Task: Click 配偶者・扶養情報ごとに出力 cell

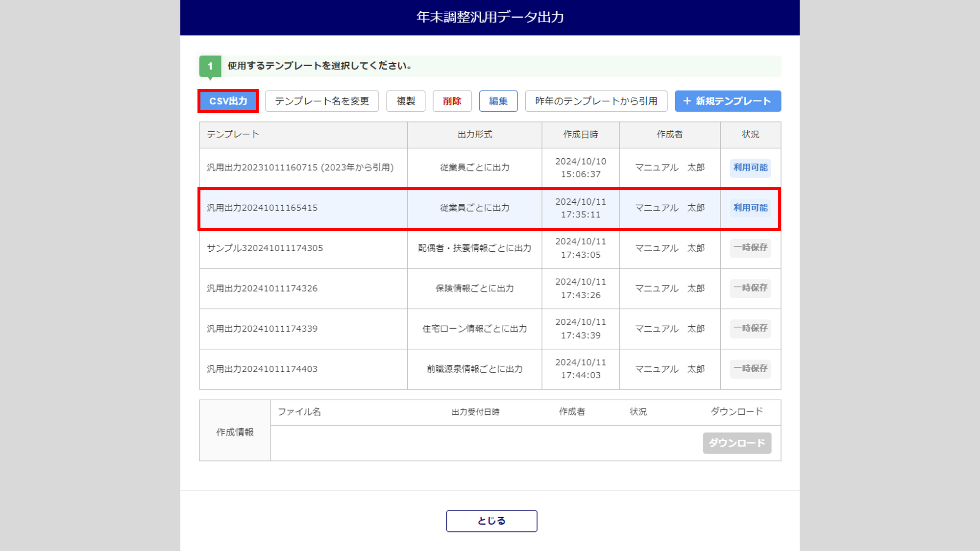Action: click(x=475, y=248)
